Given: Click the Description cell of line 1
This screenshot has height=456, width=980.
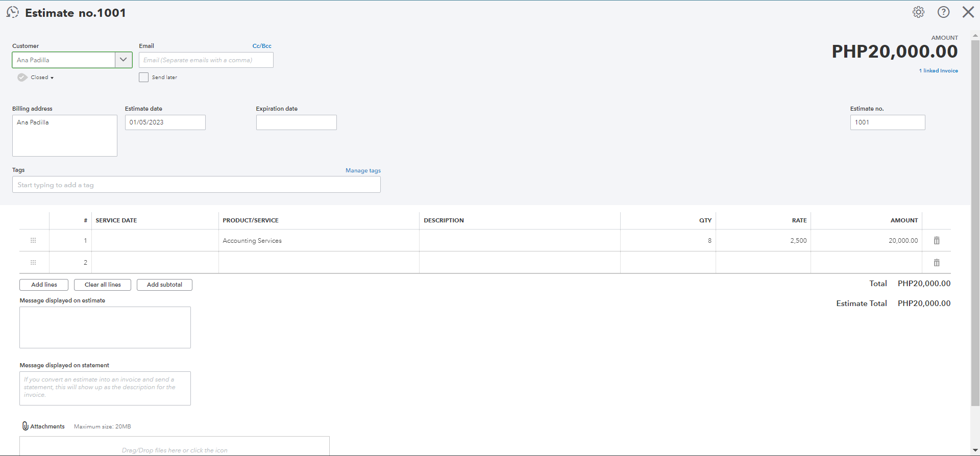Looking at the screenshot, I should tap(520, 241).
